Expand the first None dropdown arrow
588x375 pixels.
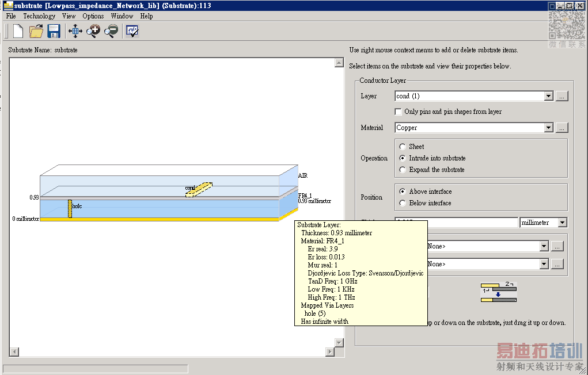(544, 246)
